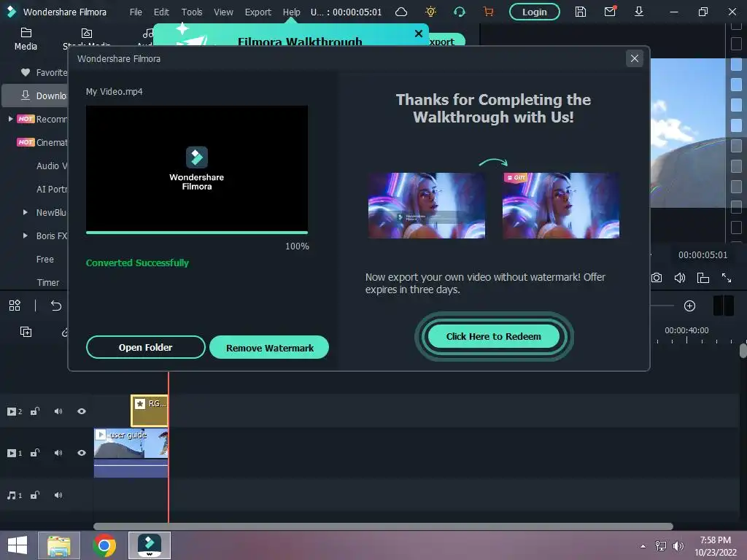Dismiss the Filmora Walkthrough banner
This screenshot has height=560, width=747.
418,34
